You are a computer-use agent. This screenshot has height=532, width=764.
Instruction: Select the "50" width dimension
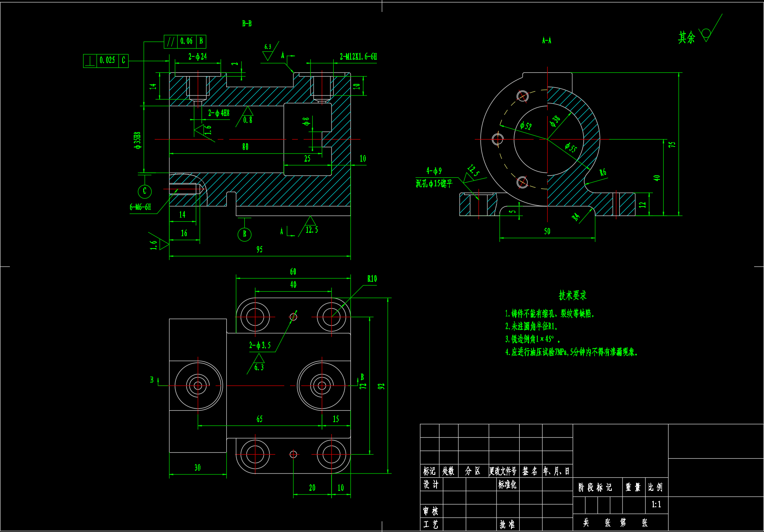[547, 231]
